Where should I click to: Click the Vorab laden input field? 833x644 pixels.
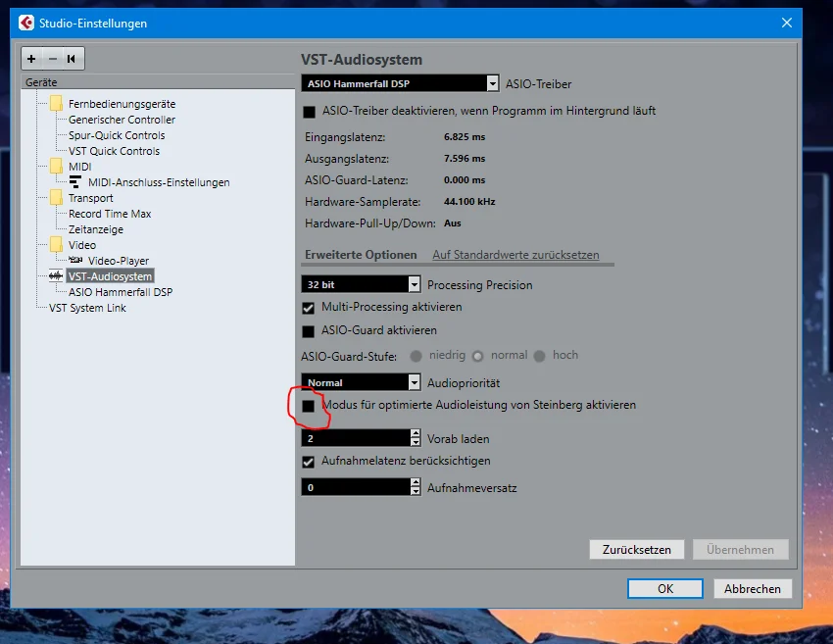[356, 438]
